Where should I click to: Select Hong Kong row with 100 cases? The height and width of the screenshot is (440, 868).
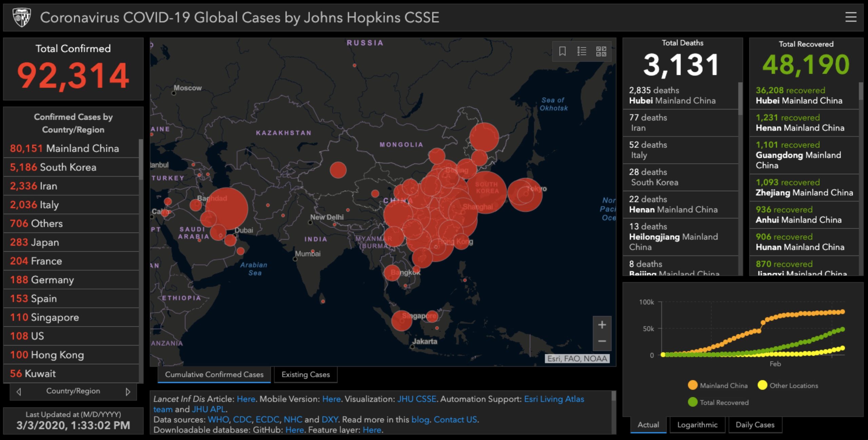(x=71, y=355)
